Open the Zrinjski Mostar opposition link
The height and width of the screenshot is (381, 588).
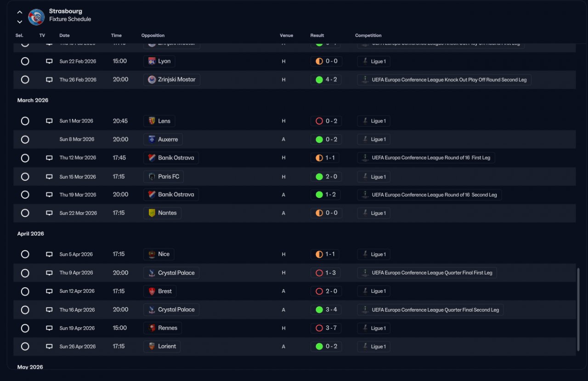click(172, 80)
